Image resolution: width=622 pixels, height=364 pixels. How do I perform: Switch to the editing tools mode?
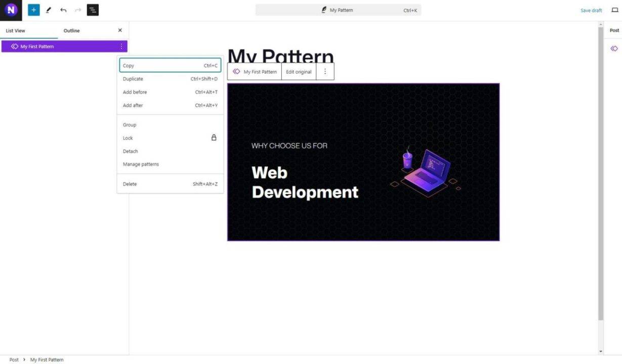coord(49,10)
